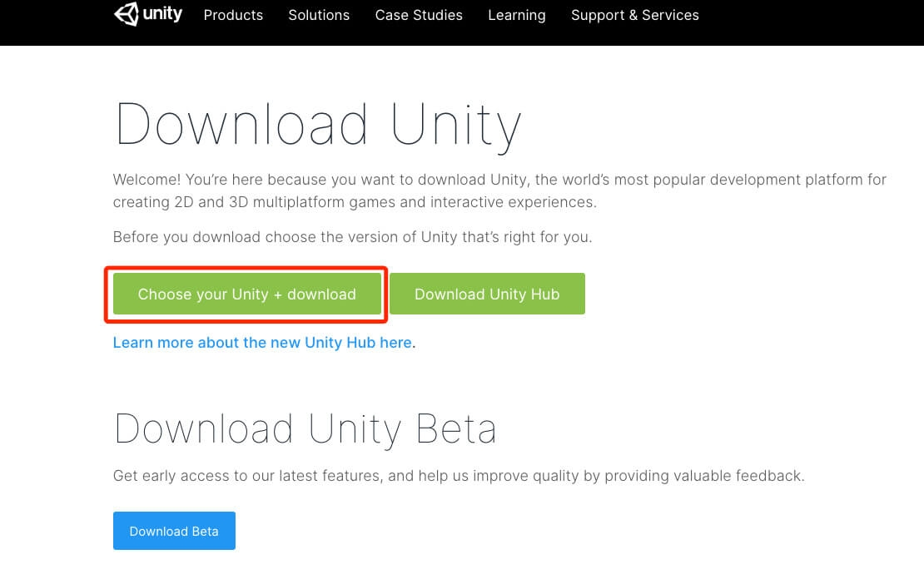Click Choose your Unity + download button

[247, 294]
